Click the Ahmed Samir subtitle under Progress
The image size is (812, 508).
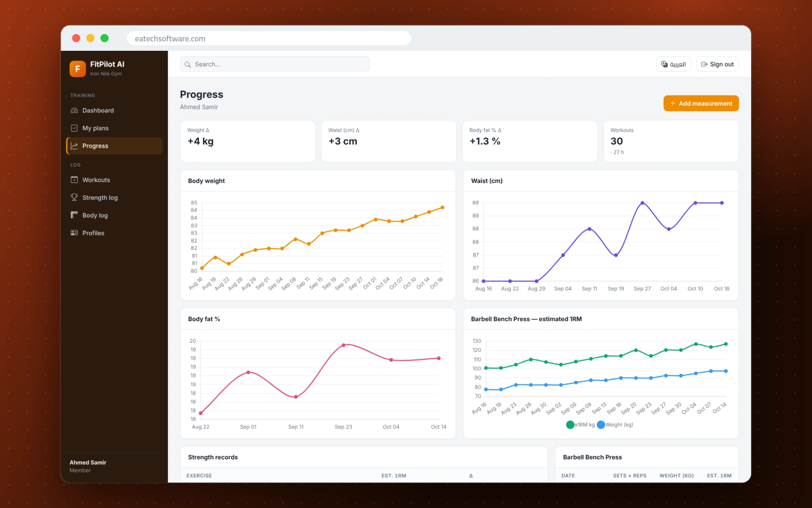click(199, 107)
